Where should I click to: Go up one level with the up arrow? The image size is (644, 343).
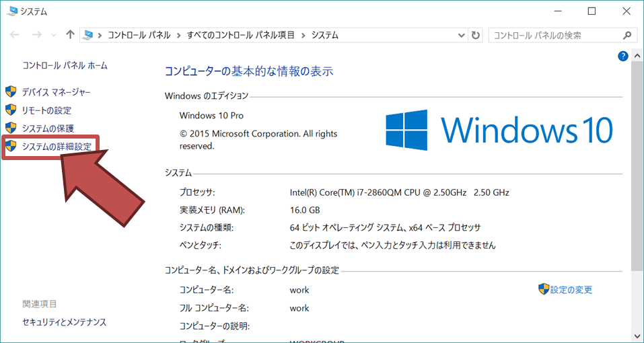click(x=71, y=35)
